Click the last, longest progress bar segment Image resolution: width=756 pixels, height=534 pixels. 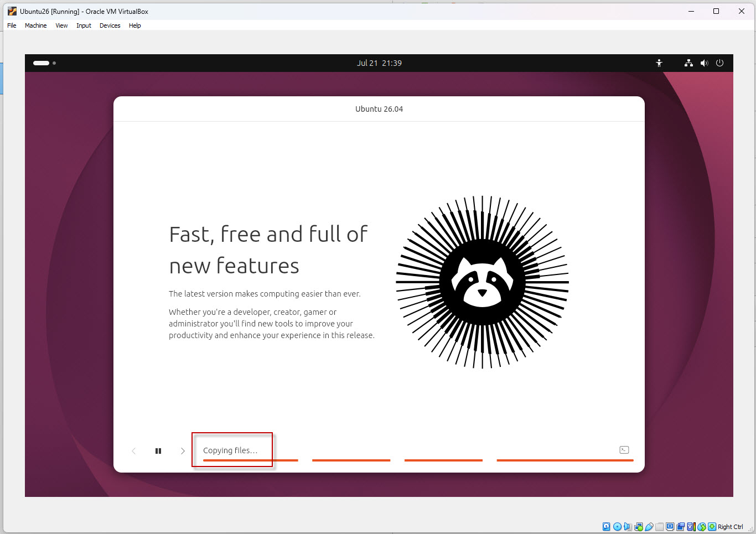565,460
